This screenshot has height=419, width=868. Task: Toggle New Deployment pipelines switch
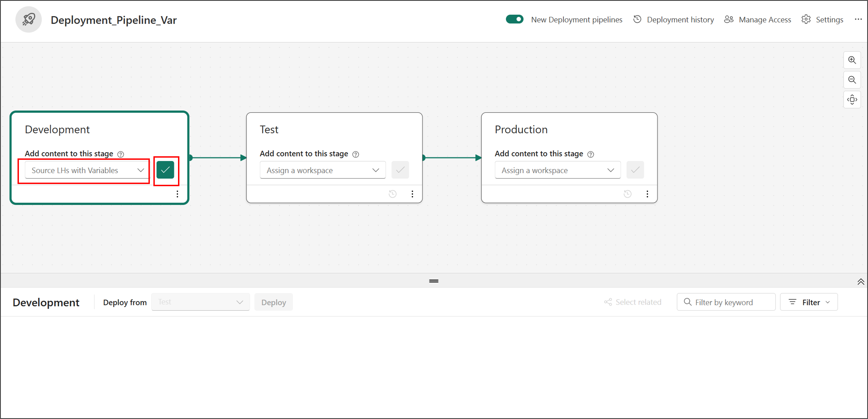514,19
